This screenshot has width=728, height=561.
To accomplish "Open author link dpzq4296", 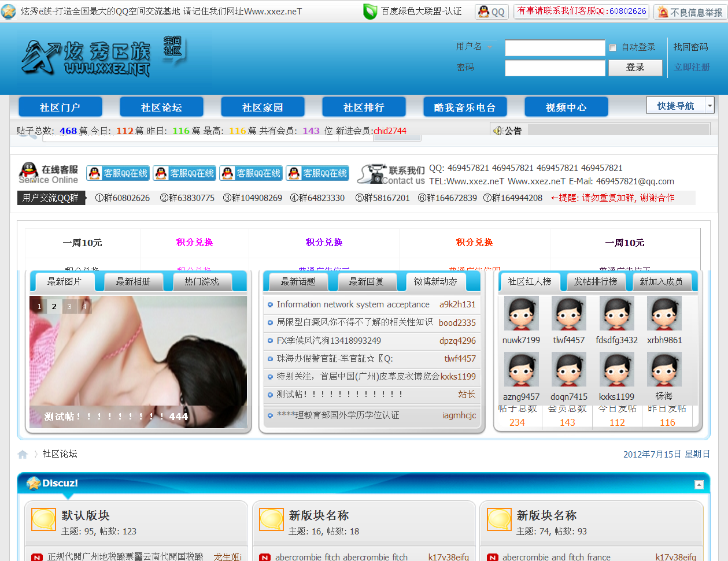I will pyautogui.click(x=457, y=341).
